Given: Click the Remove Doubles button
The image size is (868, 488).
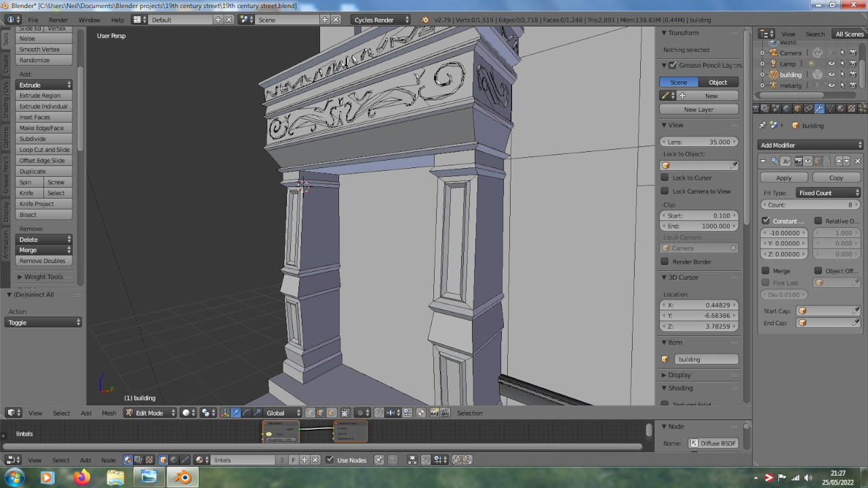Looking at the screenshot, I should pos(43,261).
